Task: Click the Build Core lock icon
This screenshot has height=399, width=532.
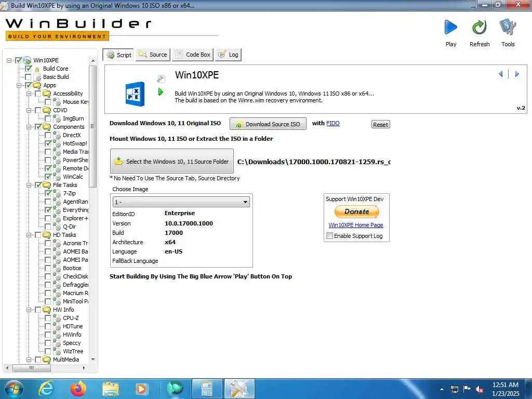Action: pyautogui.click(x=37, y=69)
